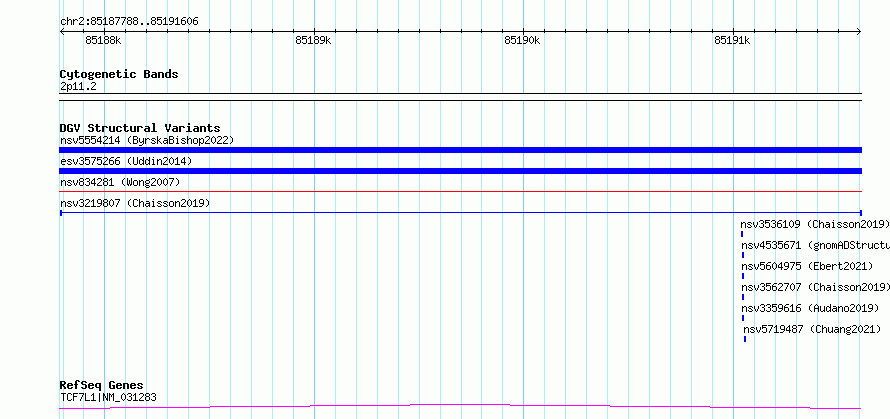The image size is (890, 419).
Task: Click the nsv5554214 (ByrskaBishop2022) variant label
Action: [147, 140]
